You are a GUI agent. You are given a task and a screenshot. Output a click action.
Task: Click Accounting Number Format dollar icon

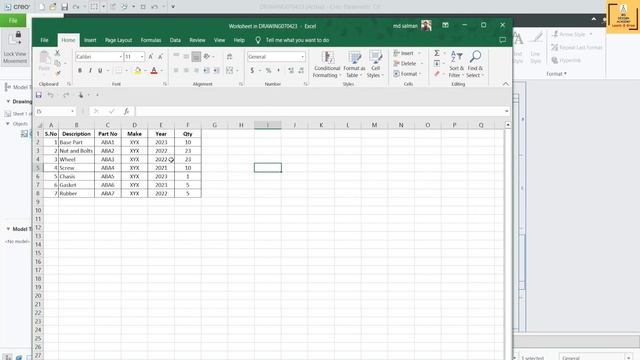coord(252,71)
